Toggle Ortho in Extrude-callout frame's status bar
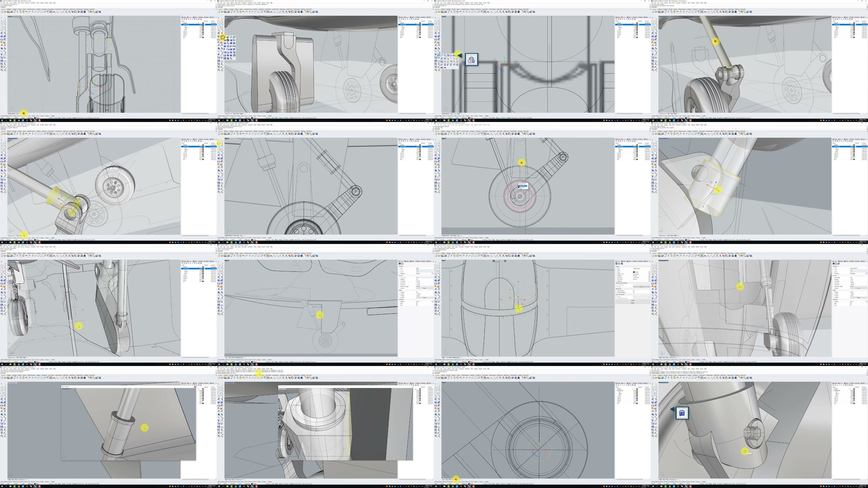Image resolution: width=868 pixels, height=488 pixels. coord(707,484)
